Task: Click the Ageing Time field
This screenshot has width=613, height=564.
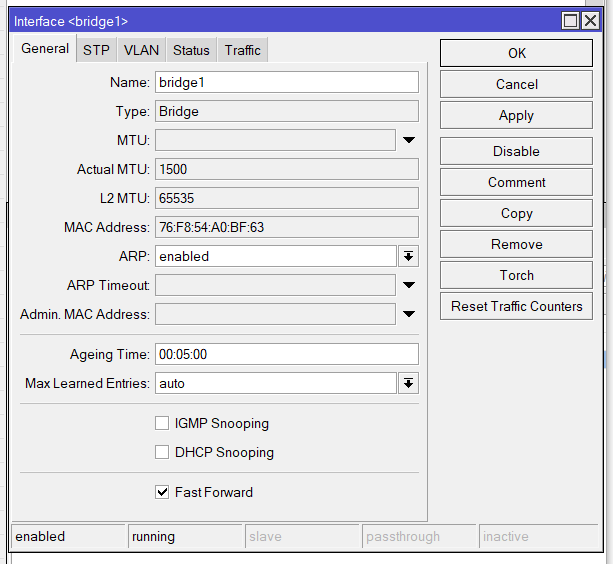Action: click(287, 354)
